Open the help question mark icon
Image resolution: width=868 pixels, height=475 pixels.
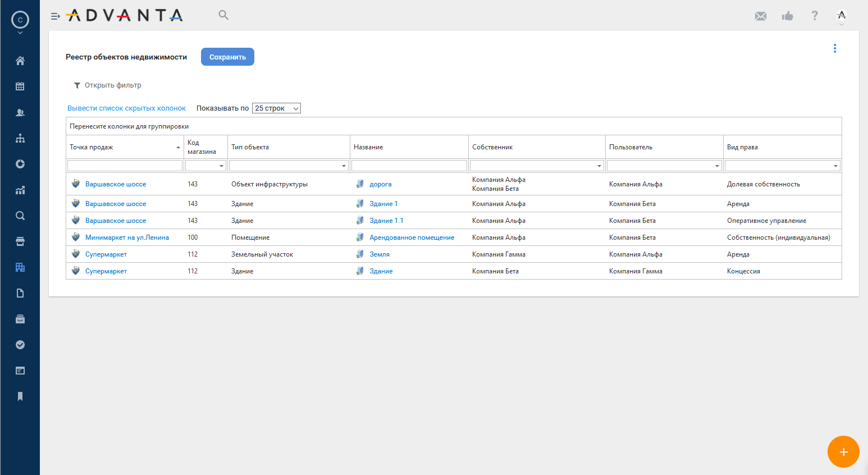[x=815, y=16]
